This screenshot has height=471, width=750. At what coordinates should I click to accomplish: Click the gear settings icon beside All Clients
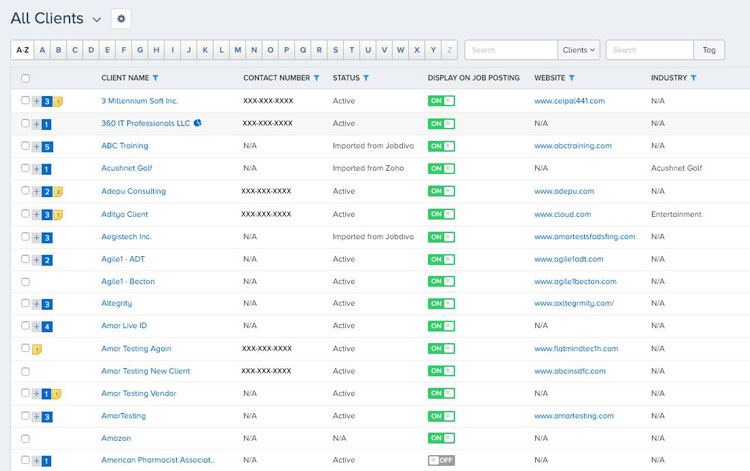121,19
